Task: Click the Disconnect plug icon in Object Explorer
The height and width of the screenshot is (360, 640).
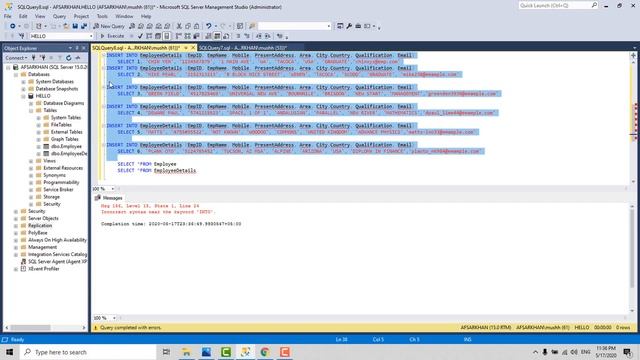Action: [42, 58]
